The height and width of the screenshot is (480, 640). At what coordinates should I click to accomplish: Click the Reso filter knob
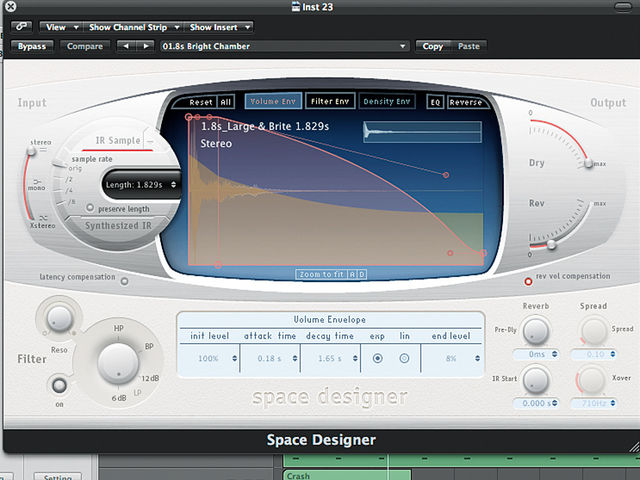coord(60,319)
